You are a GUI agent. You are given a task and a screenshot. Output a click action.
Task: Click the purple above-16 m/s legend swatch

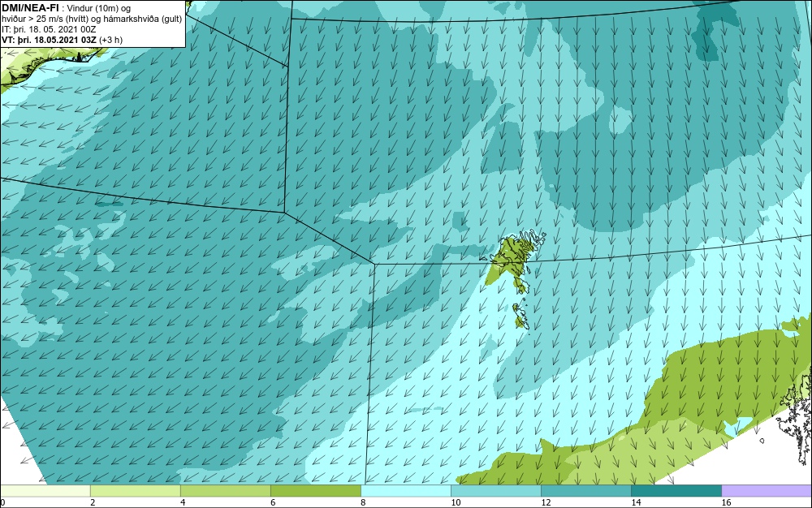pos(767,491)
